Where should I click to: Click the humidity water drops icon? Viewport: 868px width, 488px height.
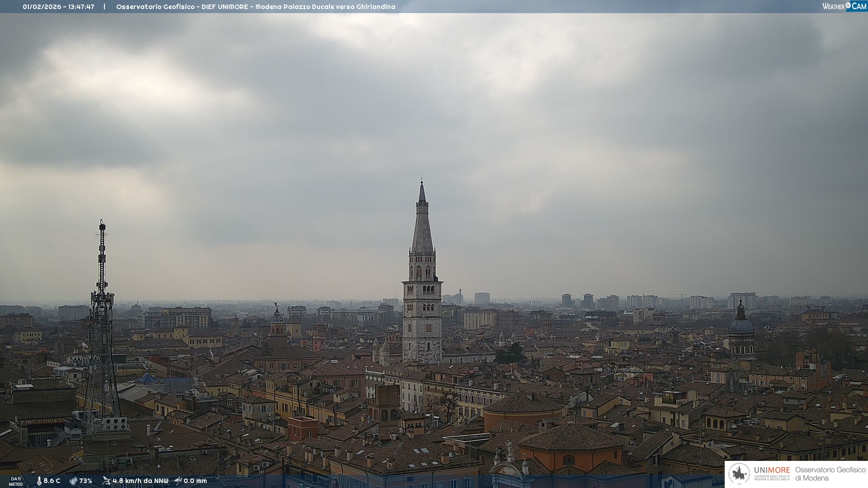[73, 481]
